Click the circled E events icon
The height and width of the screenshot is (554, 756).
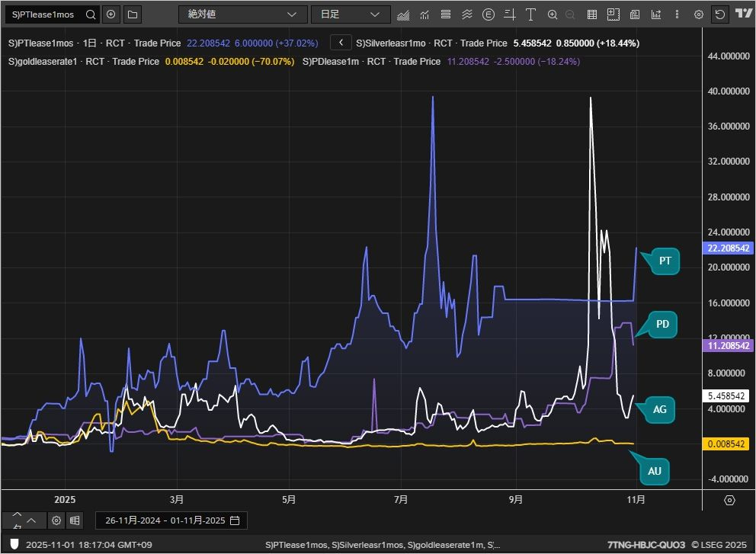tap(489, 14)
